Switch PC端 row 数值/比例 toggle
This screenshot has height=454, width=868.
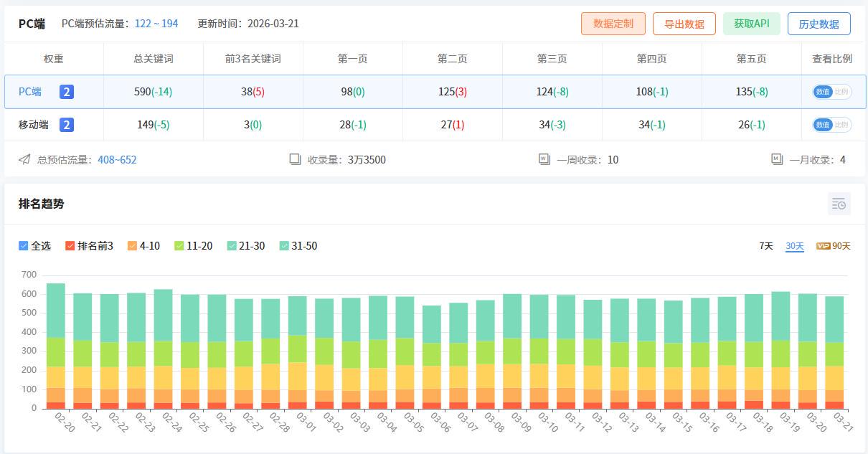coord(832,92)
